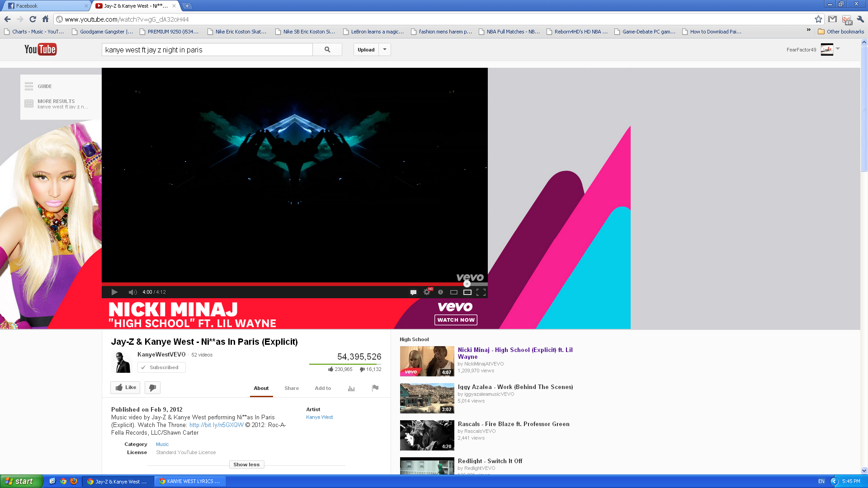
Task: Mute the video with the speaker icon
Action: pos(132,292)
